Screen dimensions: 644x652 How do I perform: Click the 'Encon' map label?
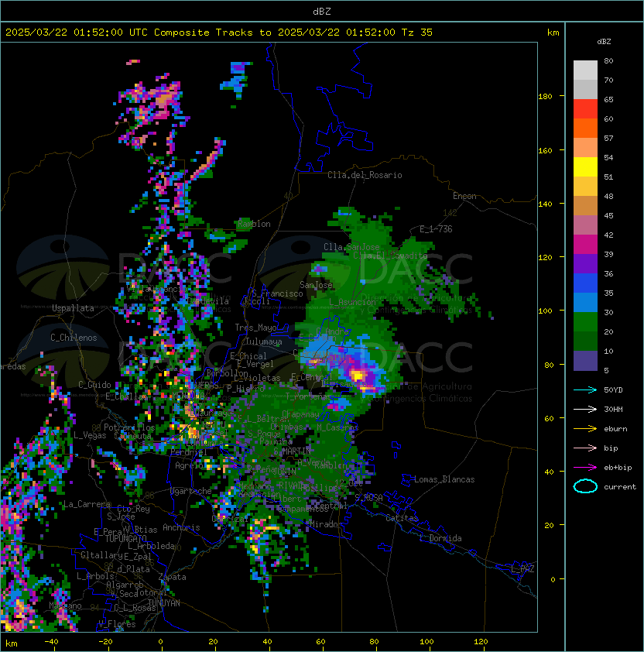pos(464,196)
